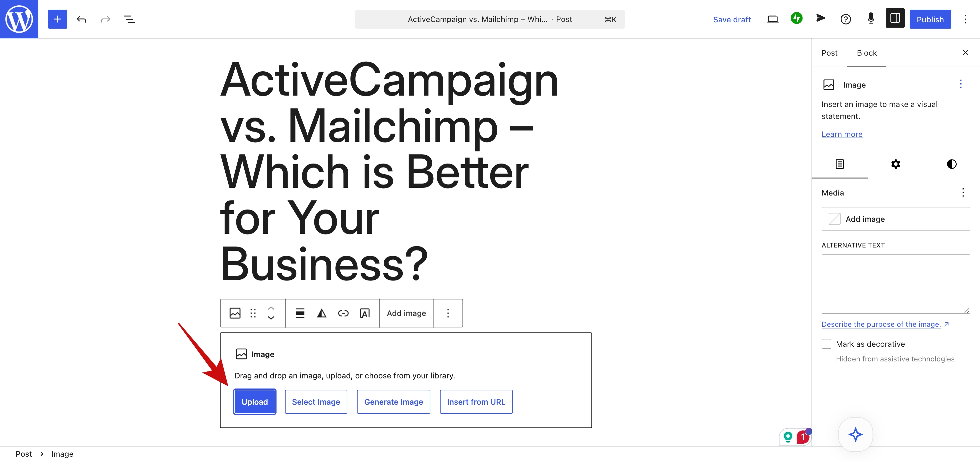Viewport: 980px width, 461px height.
Task: Check the Mark as decorative checkbox
Action: [826, 343]
